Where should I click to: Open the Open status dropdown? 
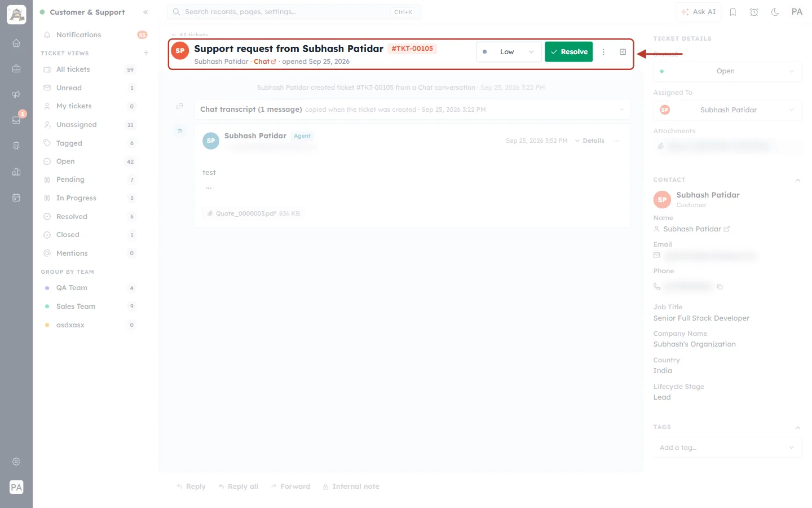tap(727, 71)
